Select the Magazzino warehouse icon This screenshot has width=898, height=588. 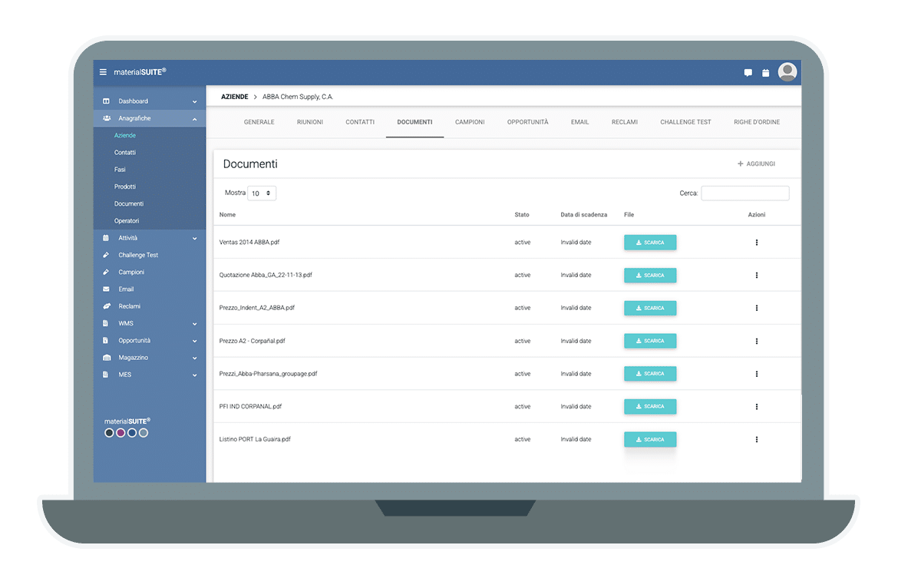105,357
